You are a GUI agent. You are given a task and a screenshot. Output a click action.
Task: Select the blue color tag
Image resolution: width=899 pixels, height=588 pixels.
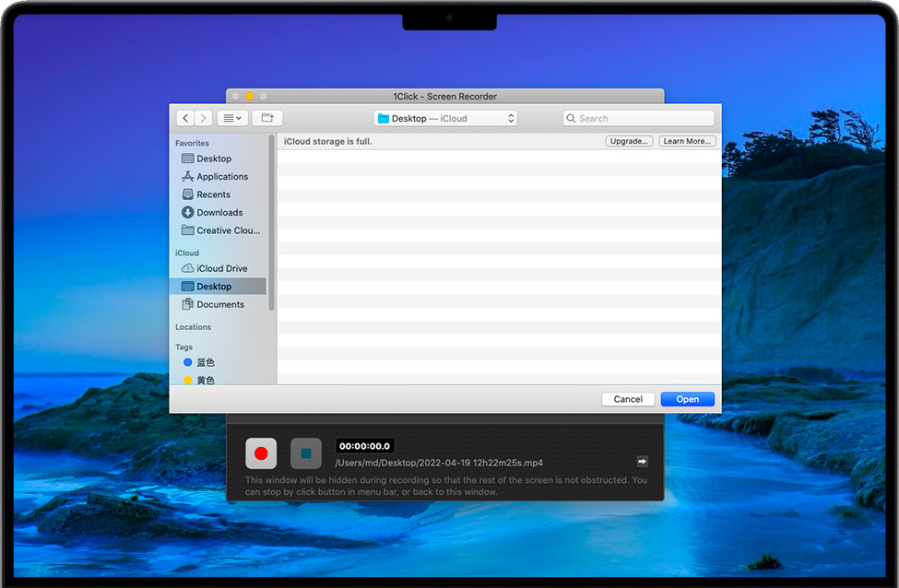pyautogui.click(x=205, y=362)
